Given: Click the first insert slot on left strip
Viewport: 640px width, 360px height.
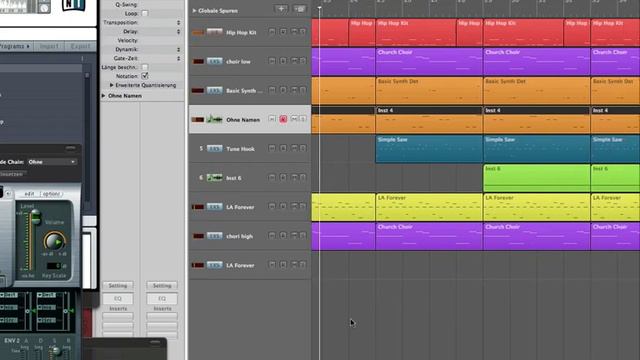Looking at the screenshot, I should (118, 316).
